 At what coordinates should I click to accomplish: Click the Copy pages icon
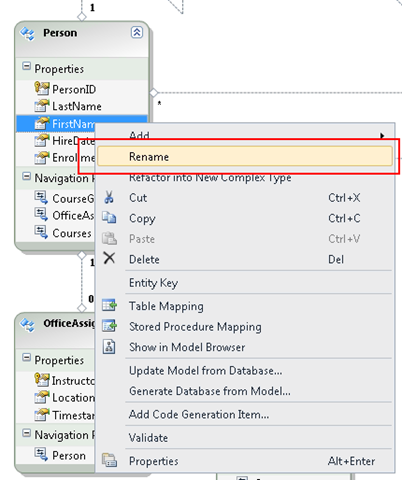[109, 218]
